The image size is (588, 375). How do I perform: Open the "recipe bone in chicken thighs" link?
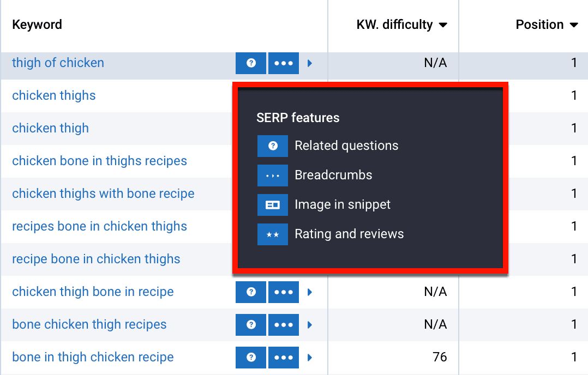pos(96,259)
